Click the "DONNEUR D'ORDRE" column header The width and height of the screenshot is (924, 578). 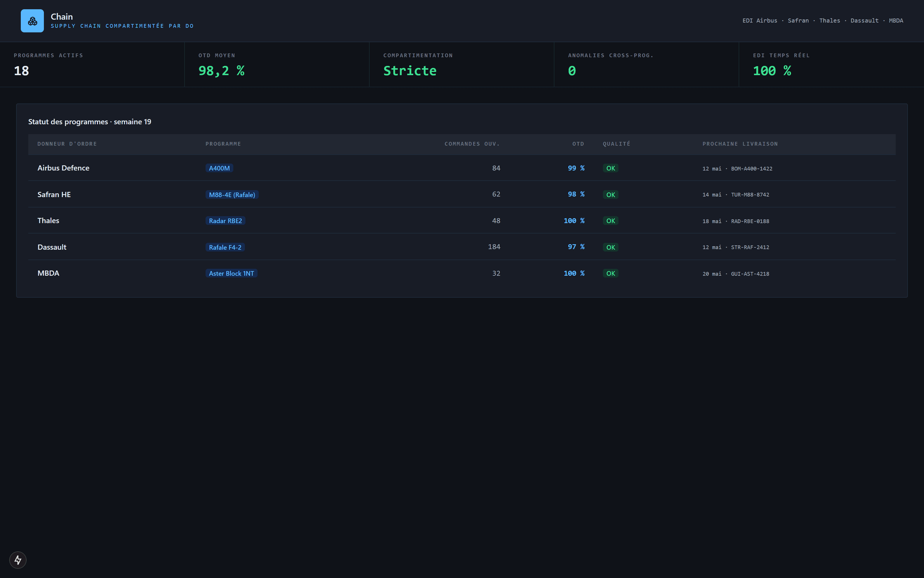click(67, 144)
